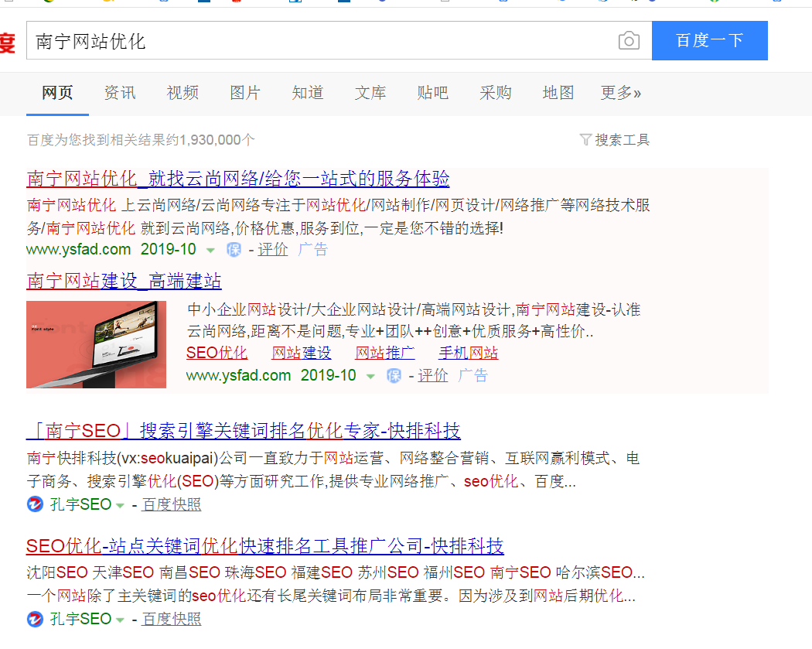Click the camera icon for image search
Viewport: 812px width, 649px height.
point(629,40)
